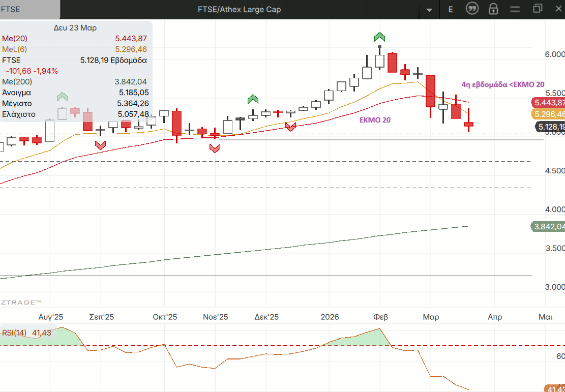Click the green up arrow near December 2025
The width and height of the screenshot is (565, 392).
[253, 99]
